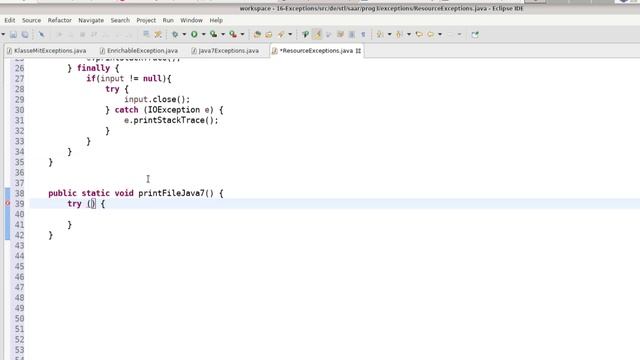This screenshot has width=640, height=360.
Task: Click the Open Type toolbar icon
Action: point(257,35)
